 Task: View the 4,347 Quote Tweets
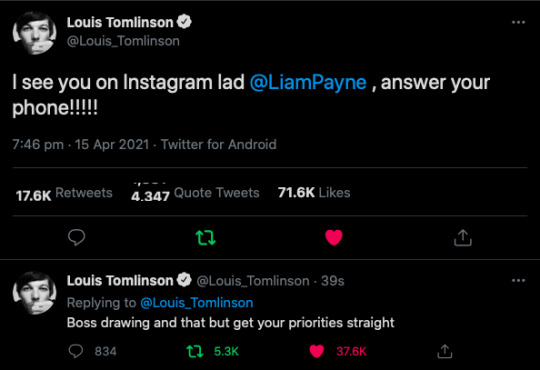point(195,194)
